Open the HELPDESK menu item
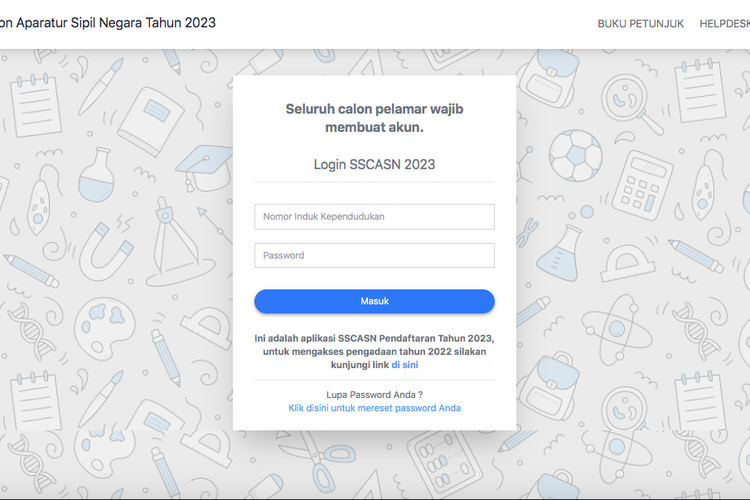The width and height of the screenshot is (750, 500). click(x=724, y=23)
